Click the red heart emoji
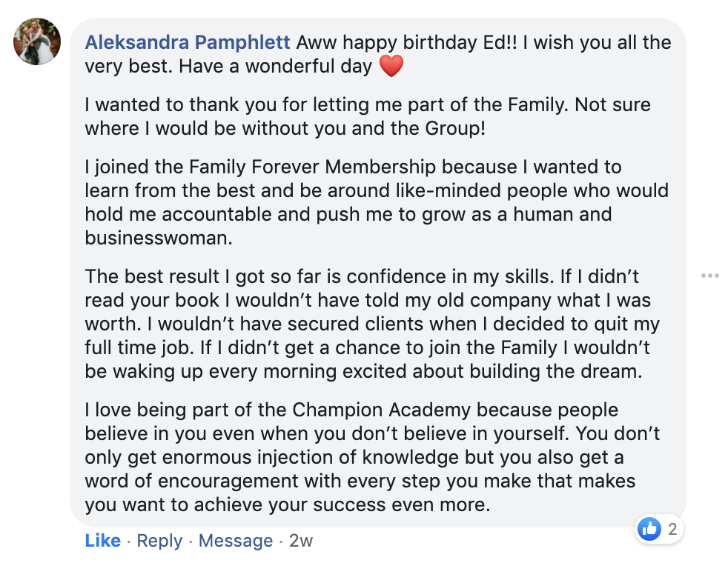 (391, 67)
